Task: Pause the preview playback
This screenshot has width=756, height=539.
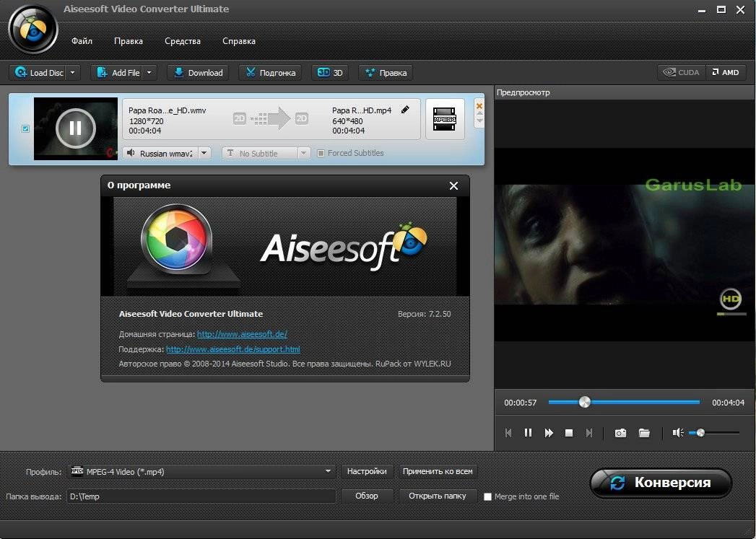Action: tap(528, 432)
